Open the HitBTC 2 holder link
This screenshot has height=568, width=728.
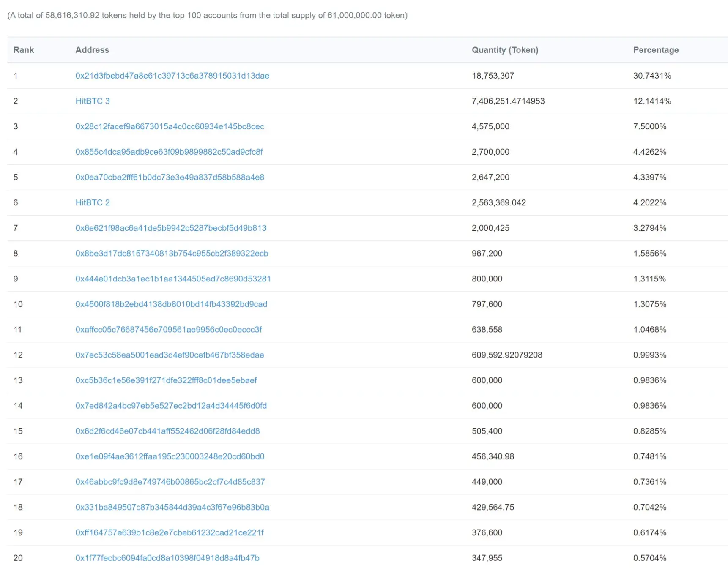93,202
